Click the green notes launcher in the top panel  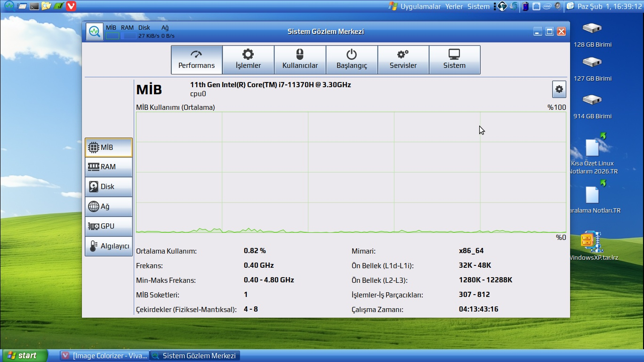click(x=58, y=6)
